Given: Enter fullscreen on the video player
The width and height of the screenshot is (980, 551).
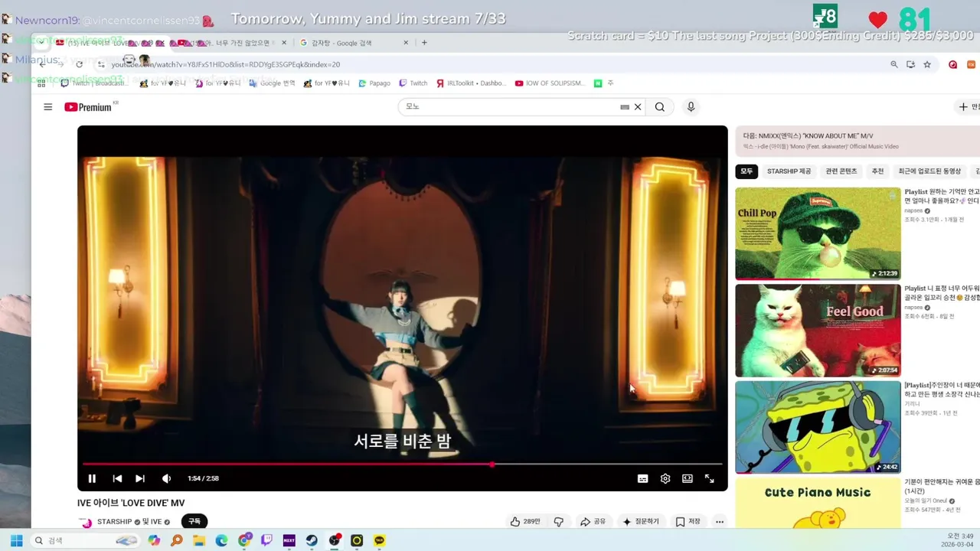Looking at the screenshot, I should (710, 478).
